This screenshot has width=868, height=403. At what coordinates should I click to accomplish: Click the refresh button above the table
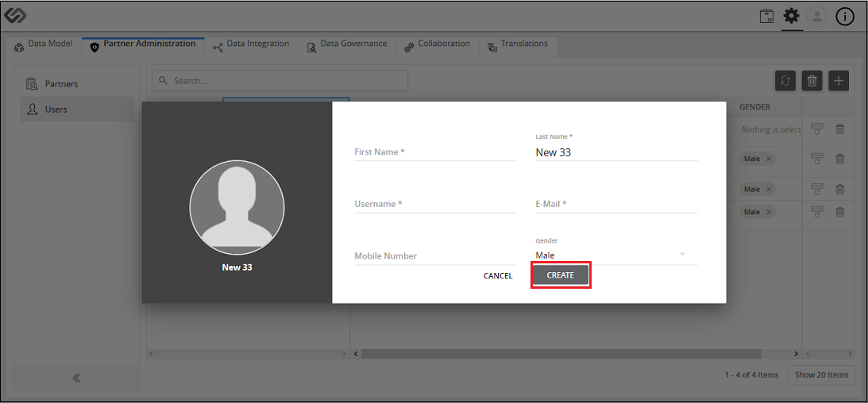[x=785, y=81]
